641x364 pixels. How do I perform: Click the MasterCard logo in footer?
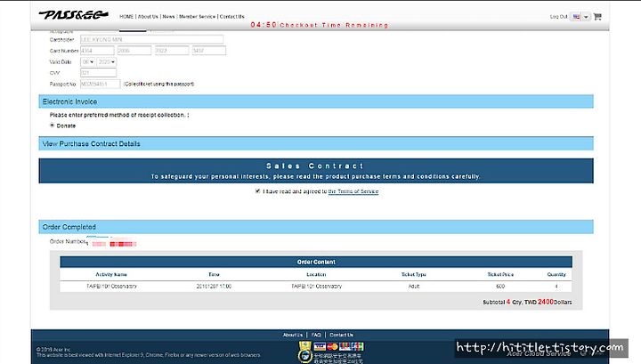point(332,347)
